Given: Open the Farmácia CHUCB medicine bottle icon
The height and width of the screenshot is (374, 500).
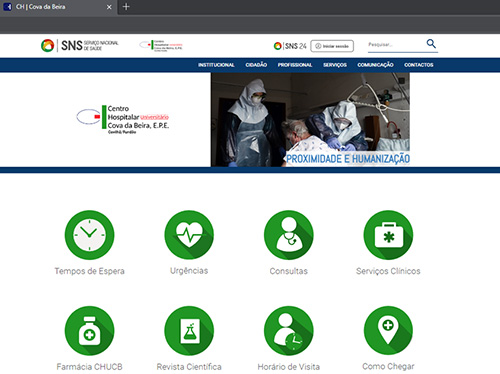Looking at the screenshot, I should (89, 331).
